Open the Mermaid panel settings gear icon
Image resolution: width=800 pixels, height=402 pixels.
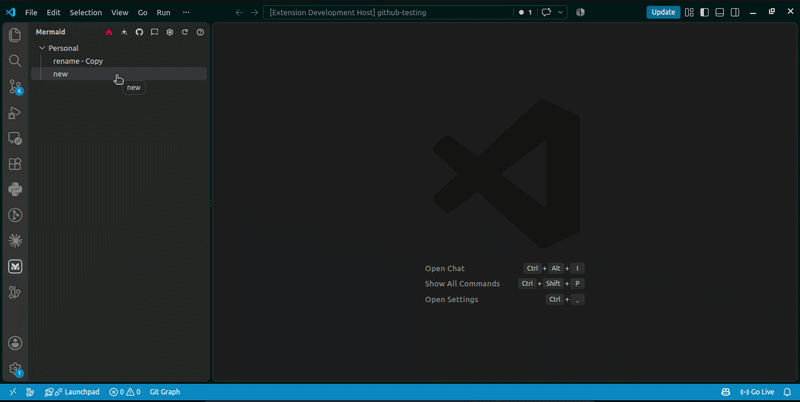coord(170,32)
